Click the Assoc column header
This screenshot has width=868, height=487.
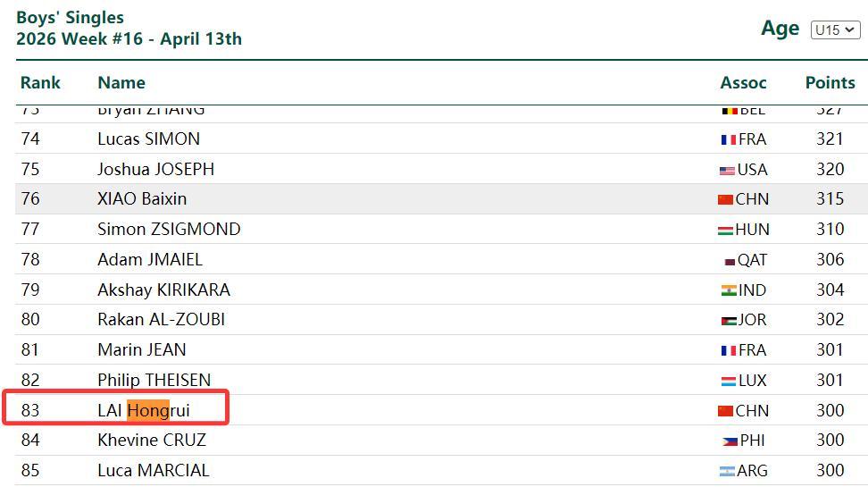pyautogui.click(x=743, y=83)
